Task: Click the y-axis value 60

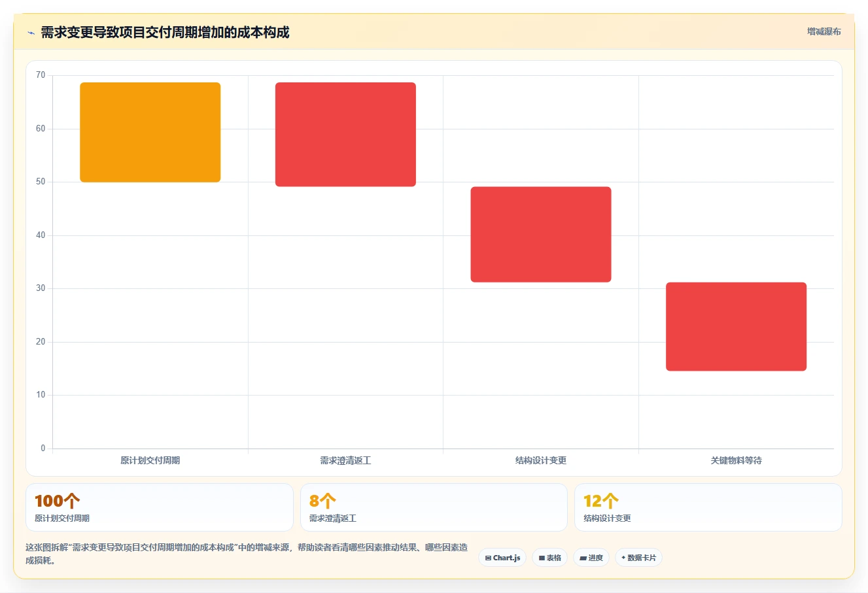Action: tap(41, 129)
